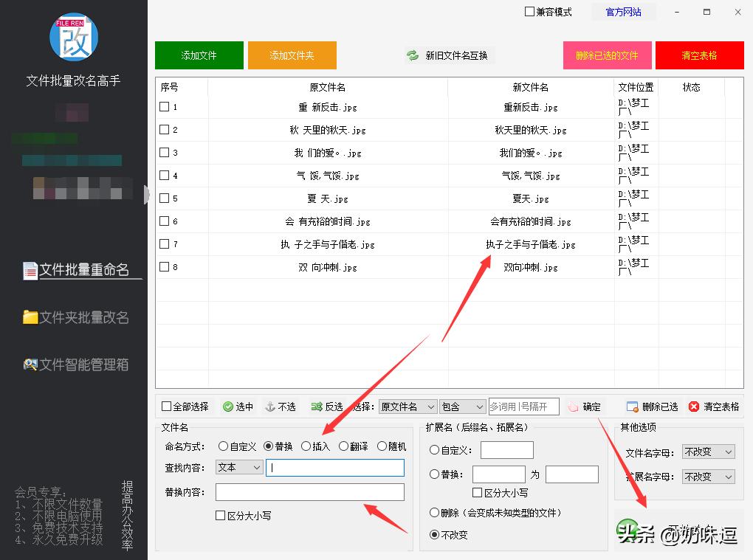Click the 删除已选的文件 button
The width and height of the screenshot is (753, 560).
click(607, 55)
